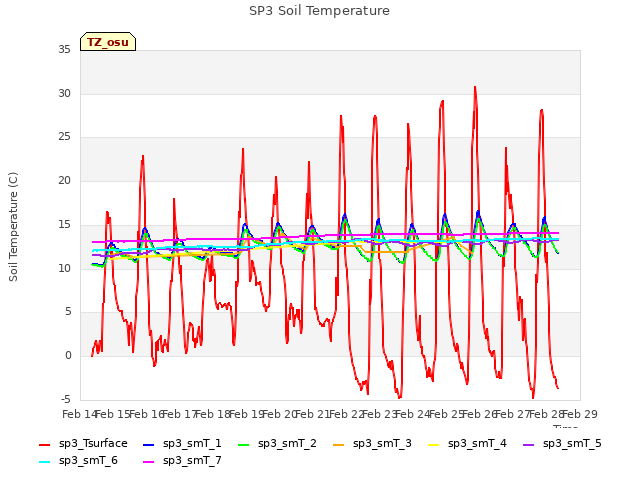The width and height of the screenshot is (640, 480).
Task: Click the Feb 14 x-axis label
Action: (79, 414)
